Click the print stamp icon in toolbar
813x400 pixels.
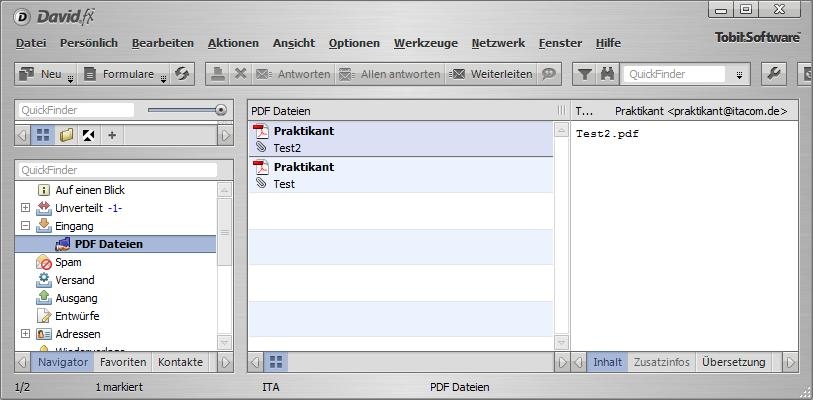point(218,74)
